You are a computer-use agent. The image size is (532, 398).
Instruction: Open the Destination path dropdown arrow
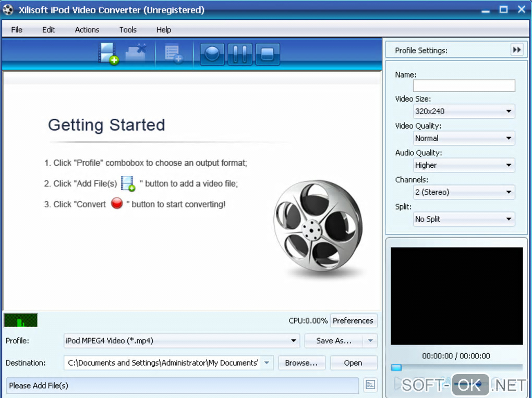267,363
